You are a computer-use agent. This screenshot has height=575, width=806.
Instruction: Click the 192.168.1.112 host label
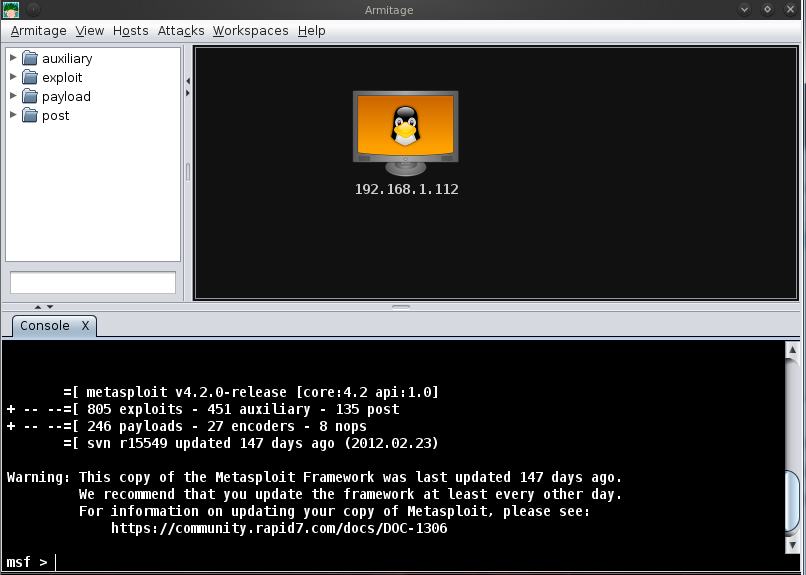point(407,189)
